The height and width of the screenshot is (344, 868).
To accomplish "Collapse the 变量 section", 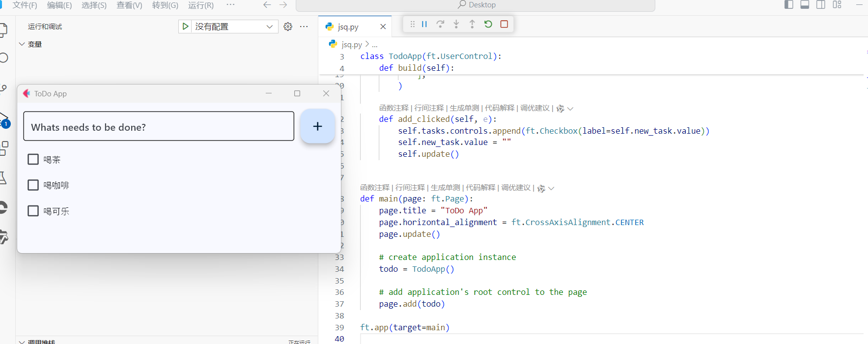I will pos(22,44).
